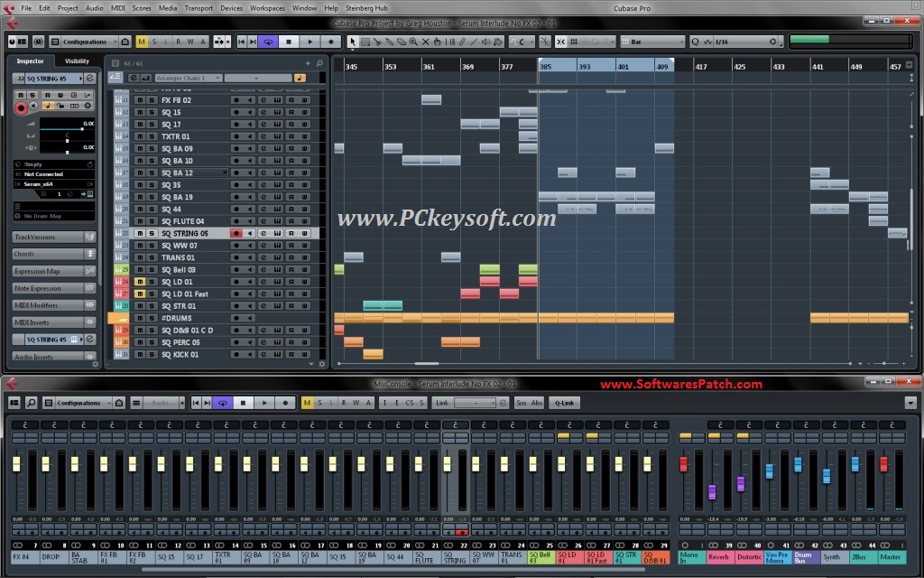Start playback in project toolbar

click(310, 42)
